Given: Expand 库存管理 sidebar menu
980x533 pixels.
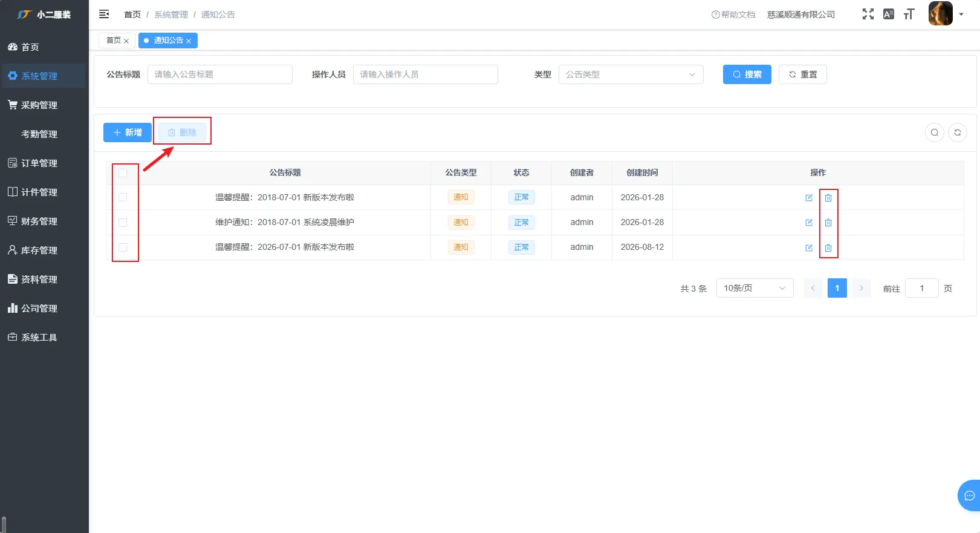Looking at the screenshot, I should tap(44, 250).
